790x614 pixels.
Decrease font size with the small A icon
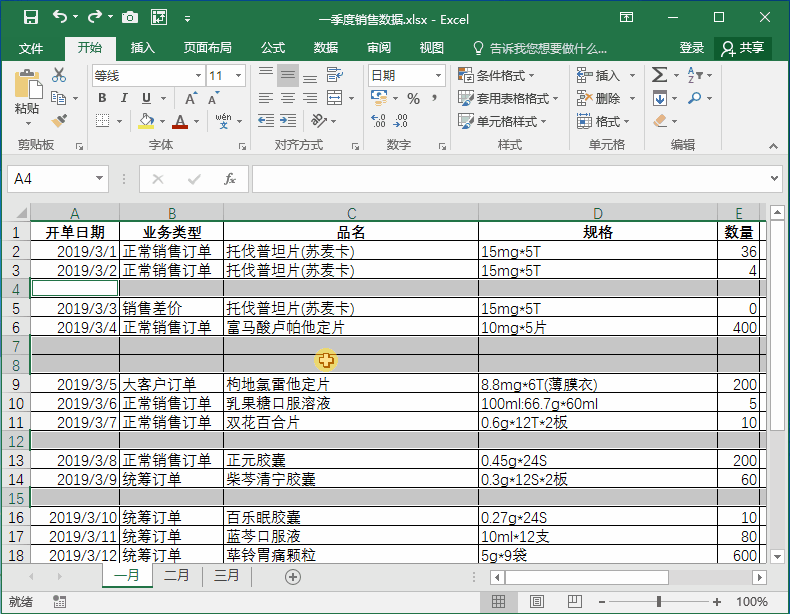214,98
